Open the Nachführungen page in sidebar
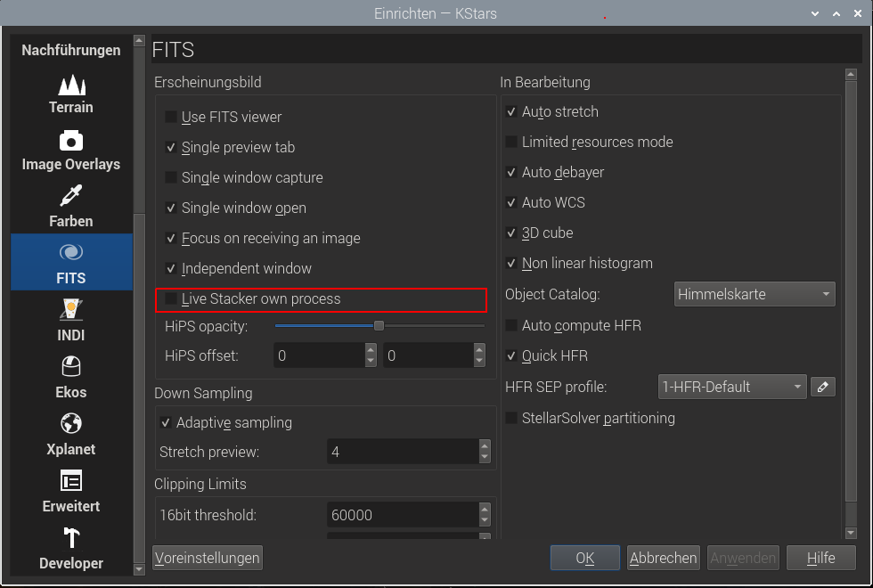This screenshot has width=873, height=588. 71,50
